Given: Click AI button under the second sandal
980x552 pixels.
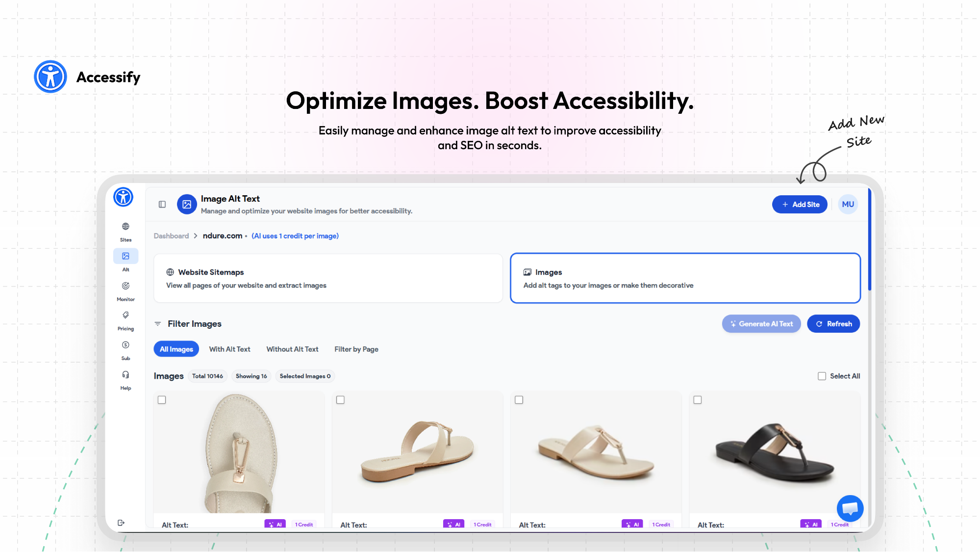Looking at the screenshot, I should [x=453, y=525].
